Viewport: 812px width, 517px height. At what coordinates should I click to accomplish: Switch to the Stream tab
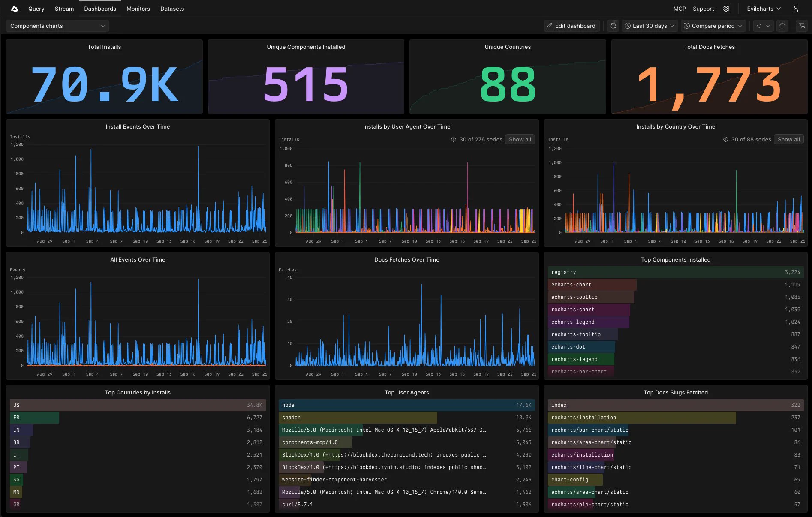coord(64,9)
